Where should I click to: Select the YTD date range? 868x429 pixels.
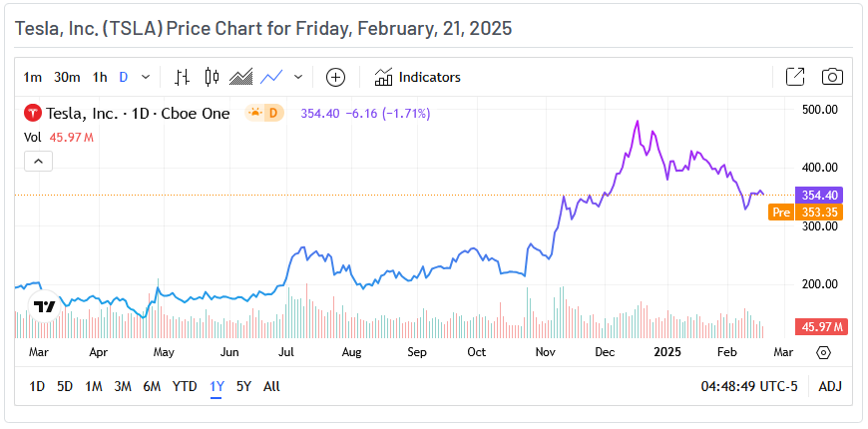point(185,386)
